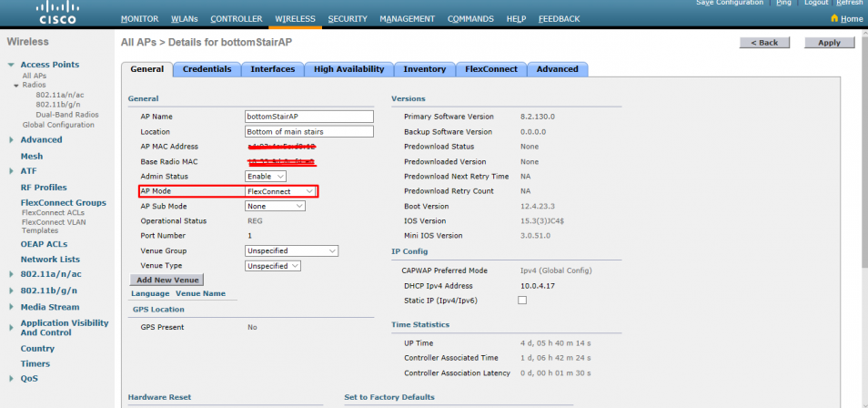Open the FEEDBACK menu
This screenshot has height=408, width=868.
pyautogui.click(x=560, y=19)
